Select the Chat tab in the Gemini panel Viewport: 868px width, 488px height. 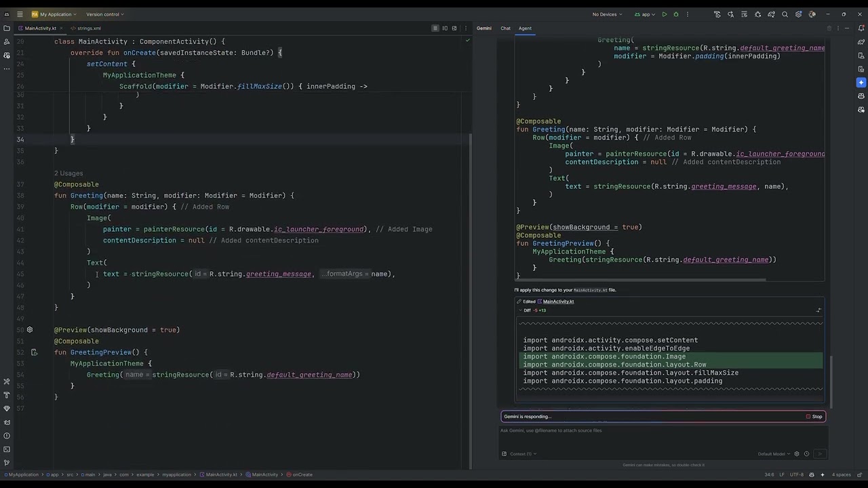tap(505, 28)
